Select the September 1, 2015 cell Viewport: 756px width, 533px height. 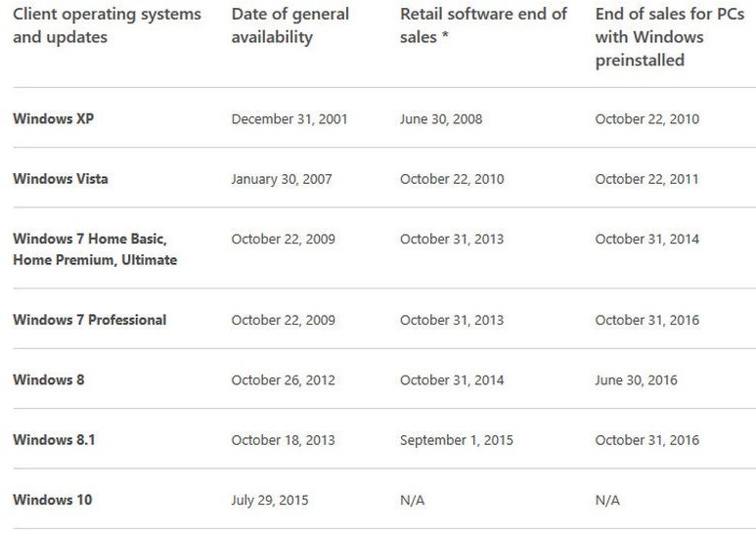pos(457,440)
